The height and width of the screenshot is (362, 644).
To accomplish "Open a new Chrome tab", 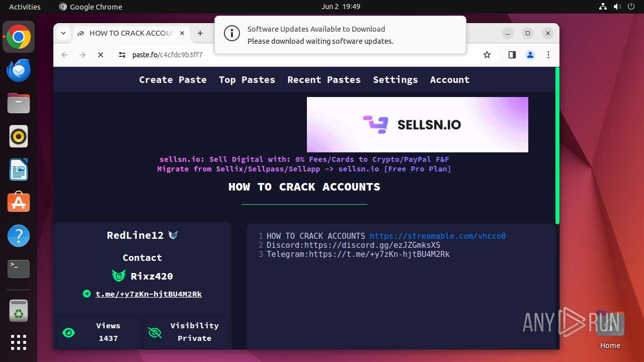I will 200,33.
